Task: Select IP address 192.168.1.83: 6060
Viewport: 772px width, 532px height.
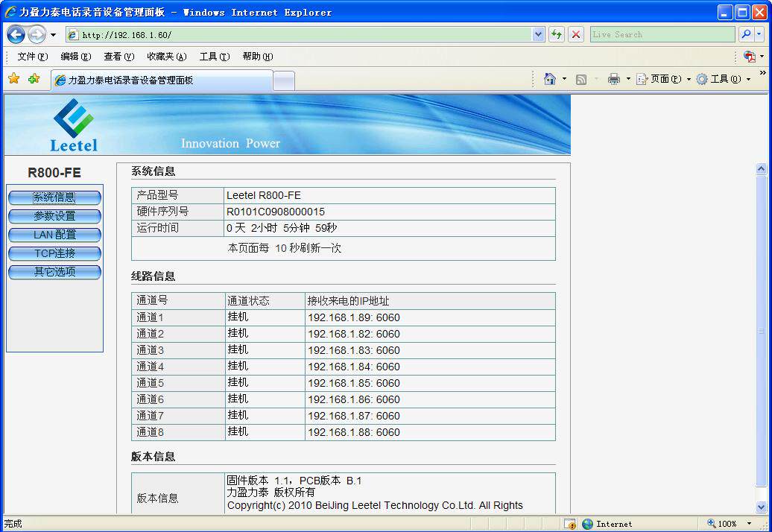Action: tap(353, 350)
